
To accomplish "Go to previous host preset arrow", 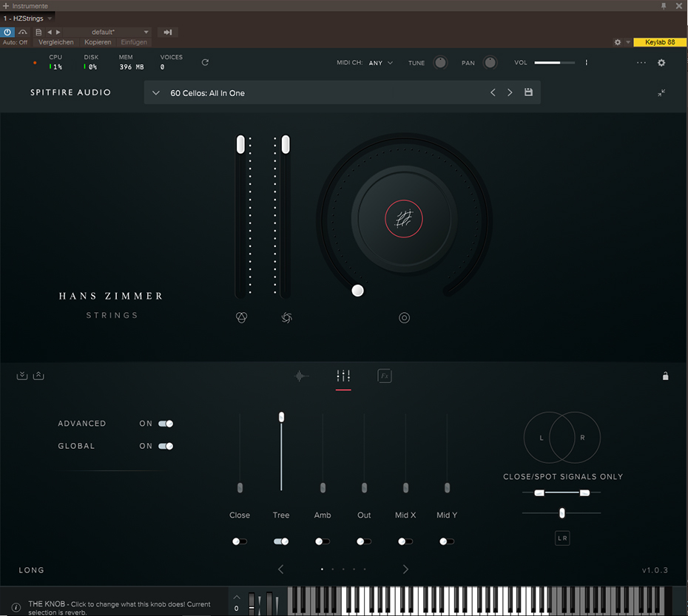I will tap(50, 32).
